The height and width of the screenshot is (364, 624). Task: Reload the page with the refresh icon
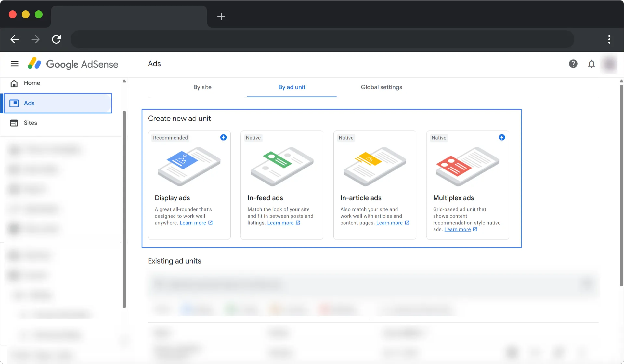tap(56, 39)
